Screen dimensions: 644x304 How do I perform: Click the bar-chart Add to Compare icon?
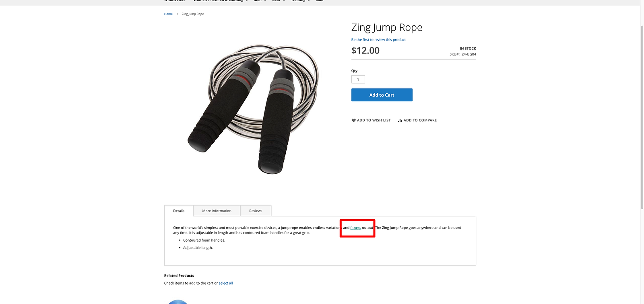coord(400,120)
